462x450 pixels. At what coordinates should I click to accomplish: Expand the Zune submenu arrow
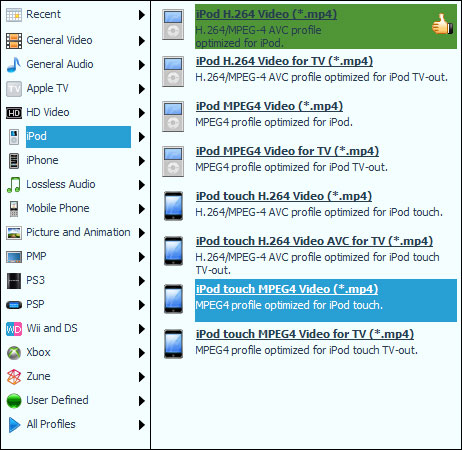click(142, 377)
